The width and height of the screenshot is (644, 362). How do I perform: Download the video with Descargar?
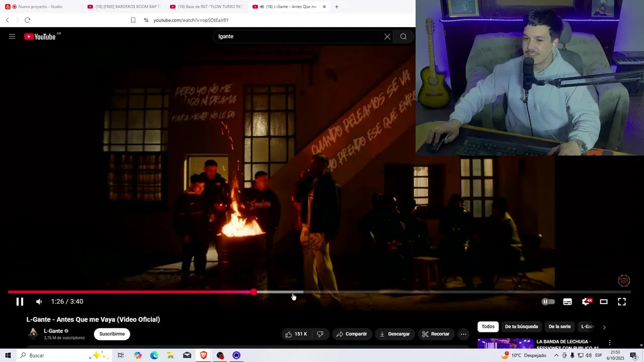[x=395, y=334]
